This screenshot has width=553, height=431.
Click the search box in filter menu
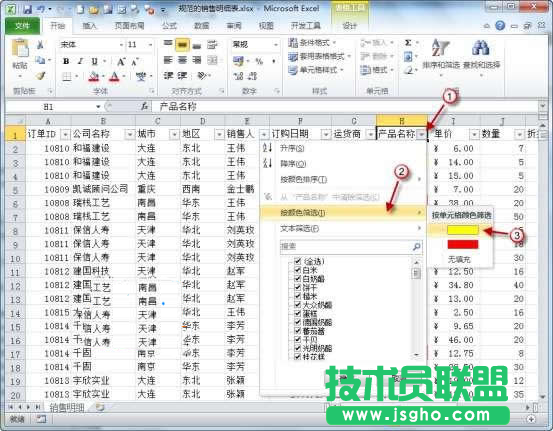pyautogui.click(x=351, y=246)
